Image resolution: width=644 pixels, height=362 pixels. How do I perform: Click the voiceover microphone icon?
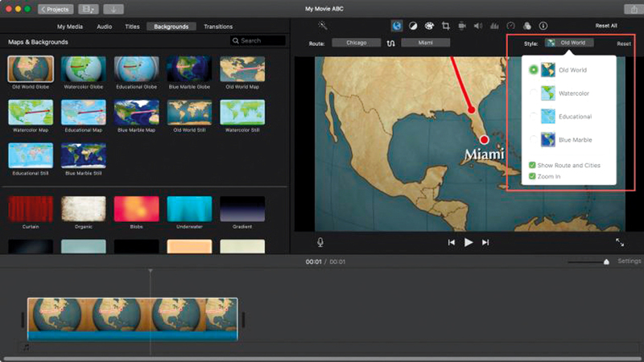click(320, 242)
